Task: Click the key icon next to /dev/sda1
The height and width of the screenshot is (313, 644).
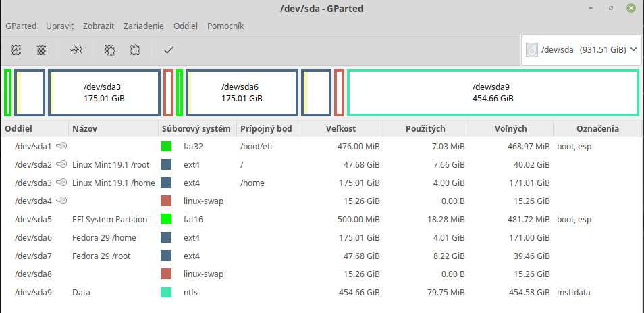Action: coord(61,146)
